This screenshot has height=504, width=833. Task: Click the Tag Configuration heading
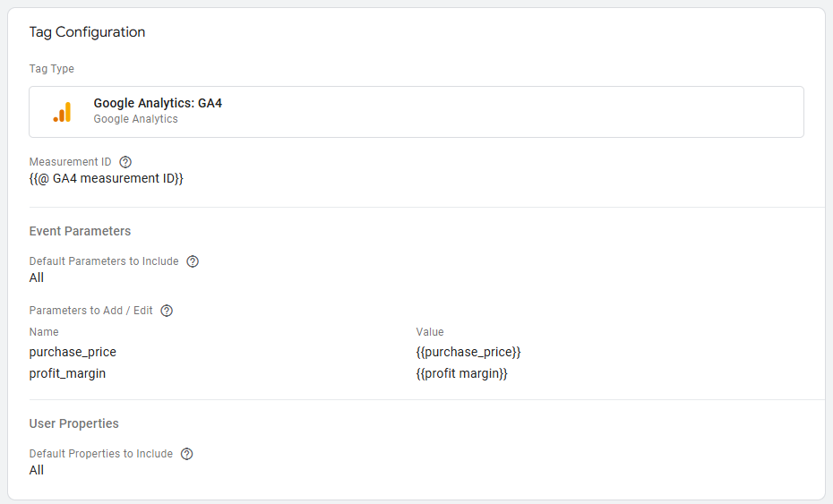(x=87, y=32)
